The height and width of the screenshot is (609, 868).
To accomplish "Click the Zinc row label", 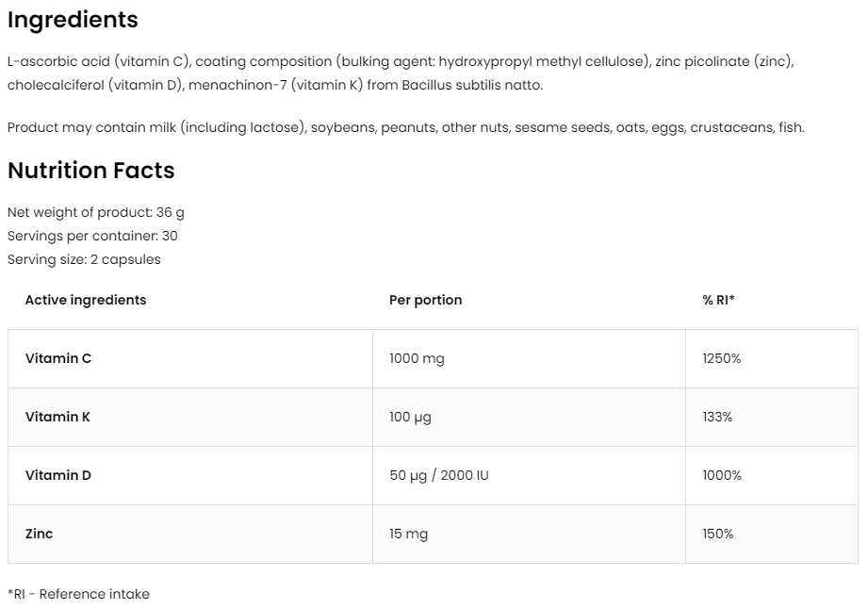I will coord(40,534).
